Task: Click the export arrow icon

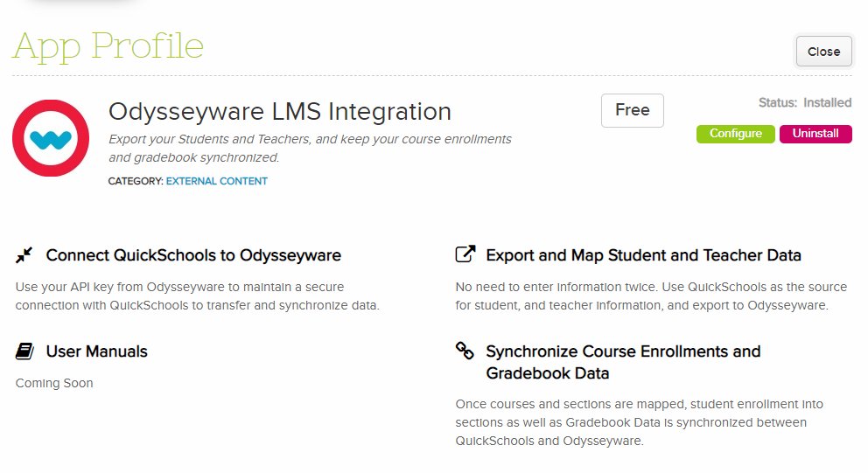Action: click(465, 254)
